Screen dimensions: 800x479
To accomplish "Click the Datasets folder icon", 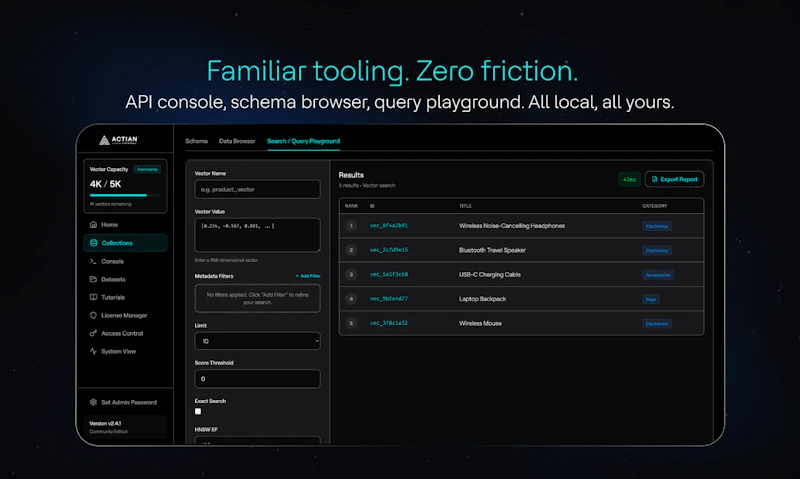I will 93,279.
